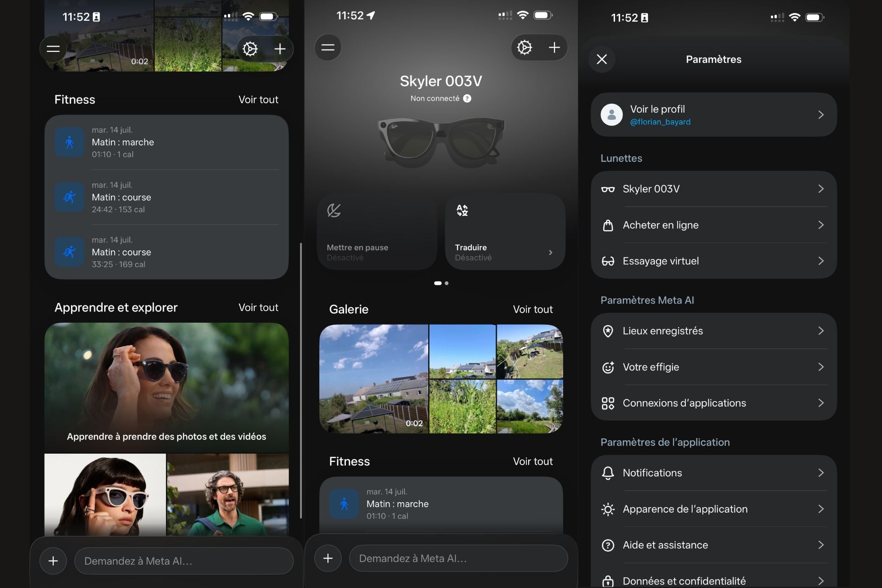
Task: Tap walking icon in middle screen Fitness card
Action: coord(344,504)
